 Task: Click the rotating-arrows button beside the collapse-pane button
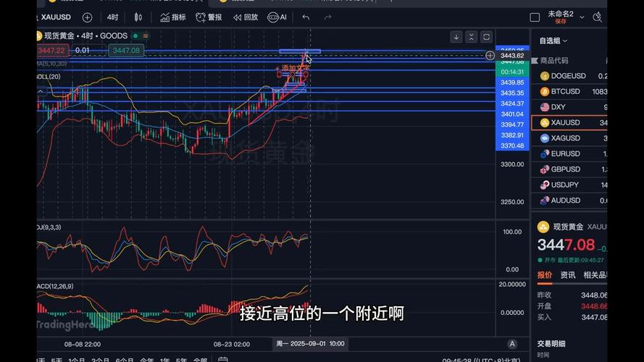pyautogui.click(x=486, y=37)
